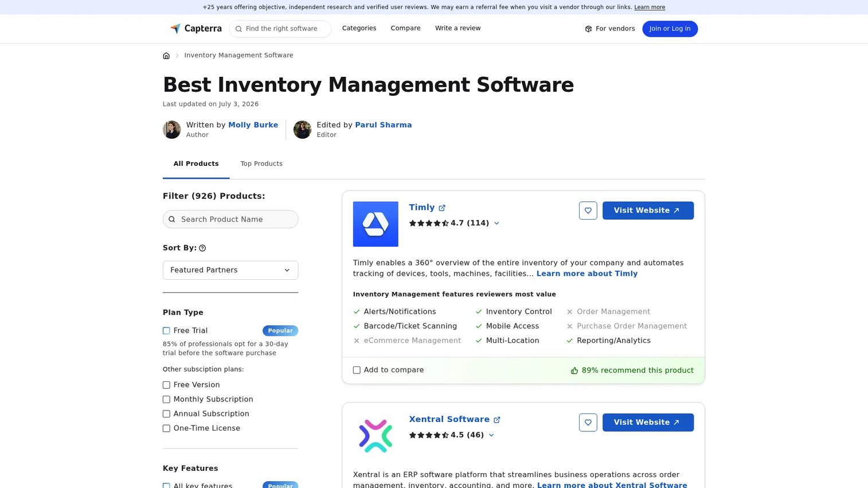The image size is (868, 488).
Task: Visit Website for Timly
Action: (x=648, y=210)
